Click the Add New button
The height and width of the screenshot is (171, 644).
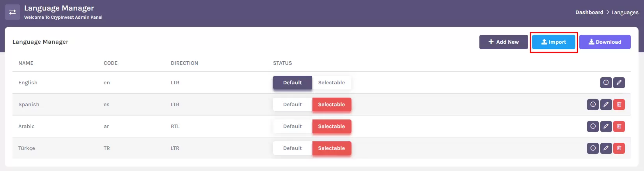coord(504,42)
